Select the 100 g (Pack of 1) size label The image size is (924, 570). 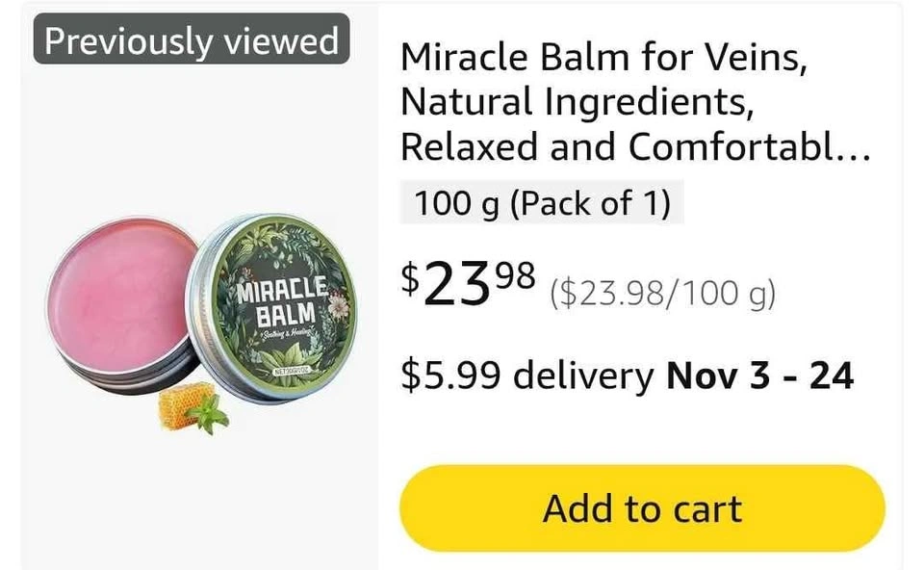click(542, 203)
